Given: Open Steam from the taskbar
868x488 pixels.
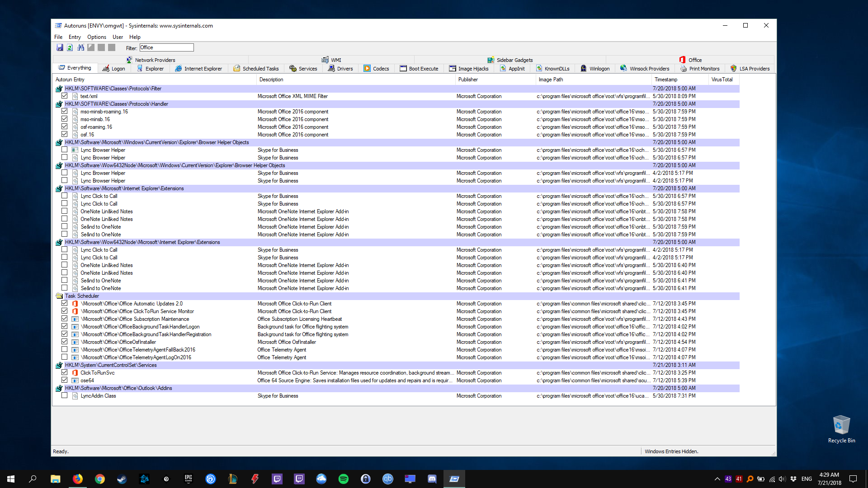Looking at the screenshot, I should pyautogui.click(x=122, y=479).
